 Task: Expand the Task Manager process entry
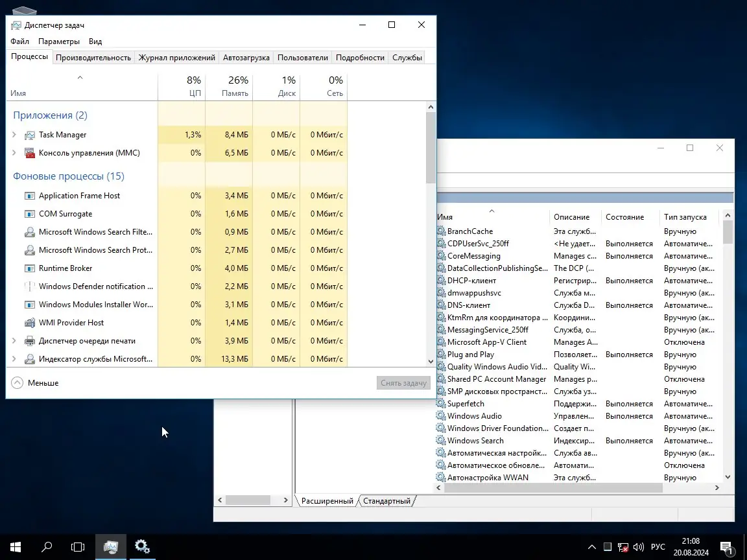[x=14, y=135]
